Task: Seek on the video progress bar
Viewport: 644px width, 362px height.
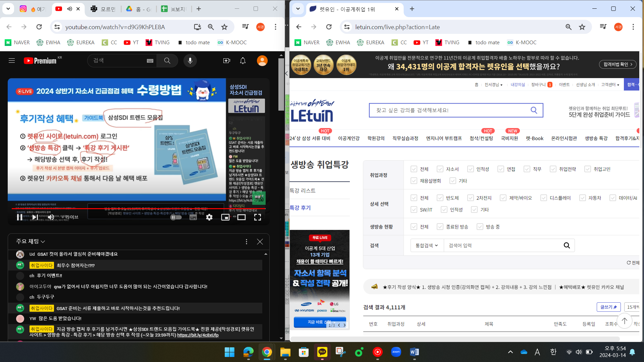Action: (134, 208)
